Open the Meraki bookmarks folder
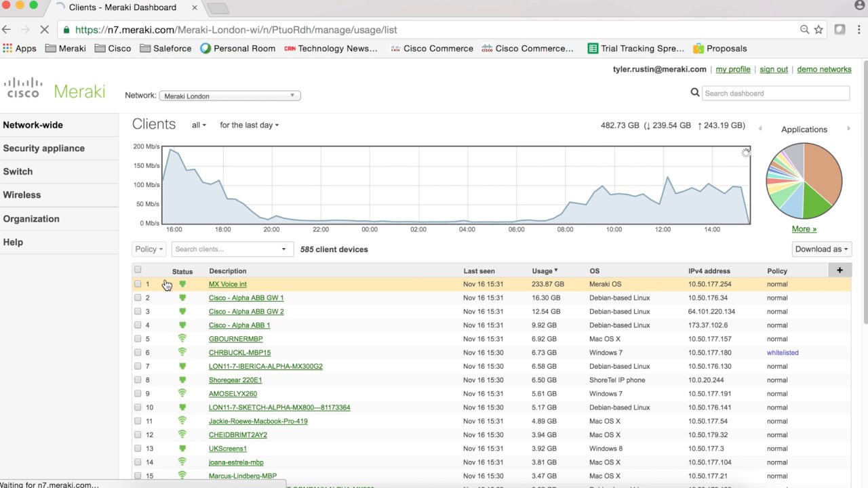 [x=66, y=48]
